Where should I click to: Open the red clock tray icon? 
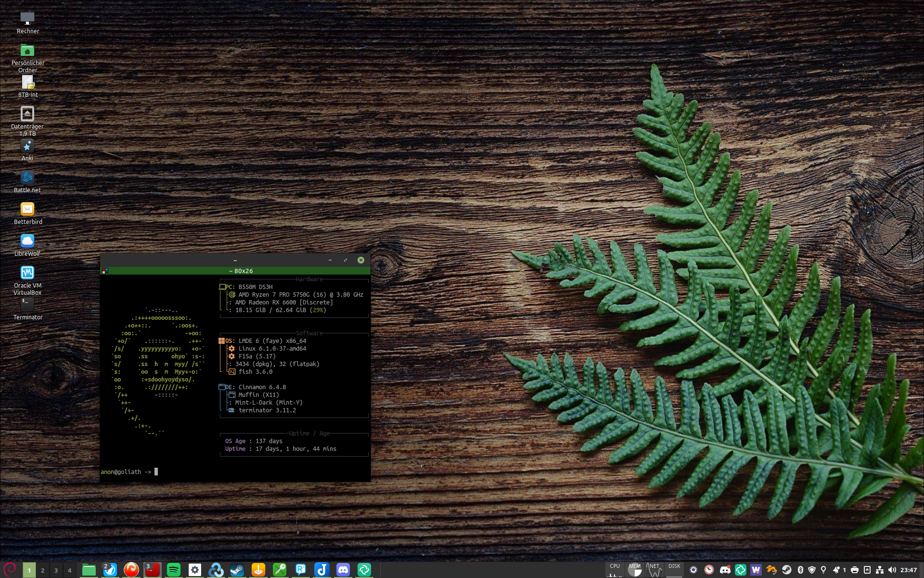coord(709,570)
